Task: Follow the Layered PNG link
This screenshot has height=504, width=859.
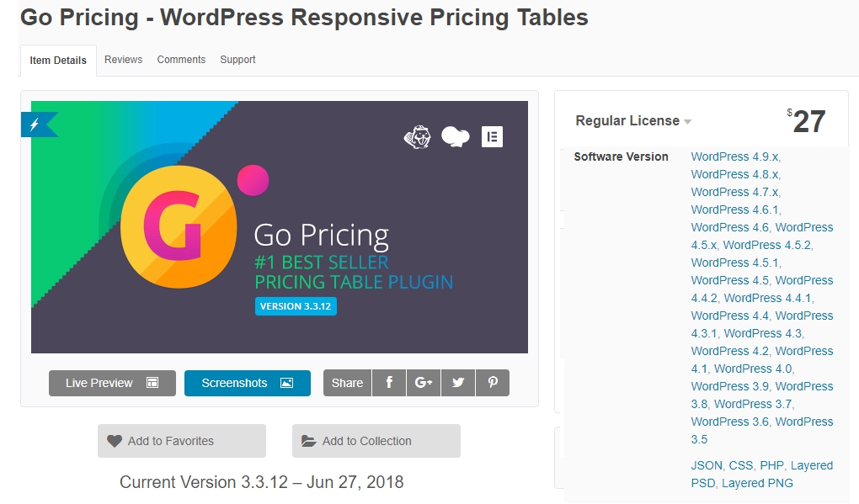Action: (757, 483)
